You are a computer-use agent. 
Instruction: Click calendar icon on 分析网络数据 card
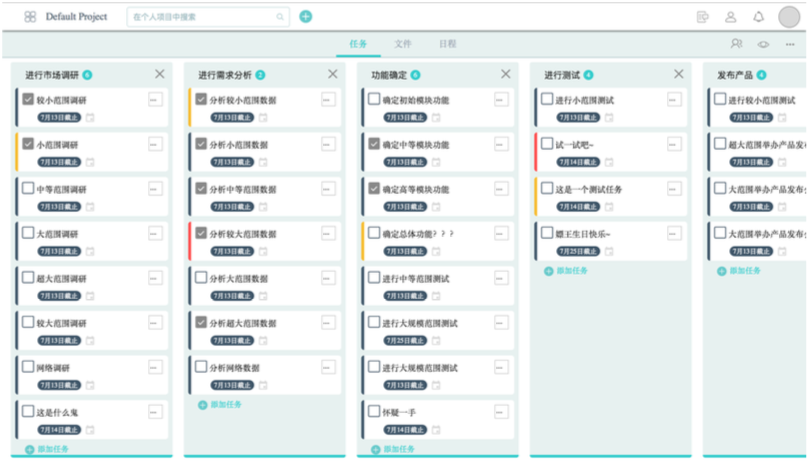[263, 385]
